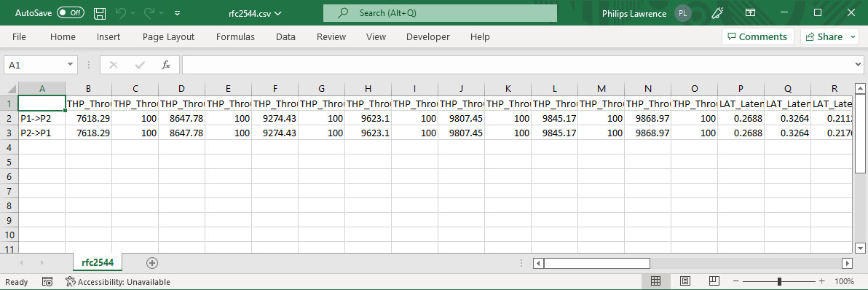This screenshot has width=868, height=290.
Task: Open the Page Layout tab
Action: (168, 37)
